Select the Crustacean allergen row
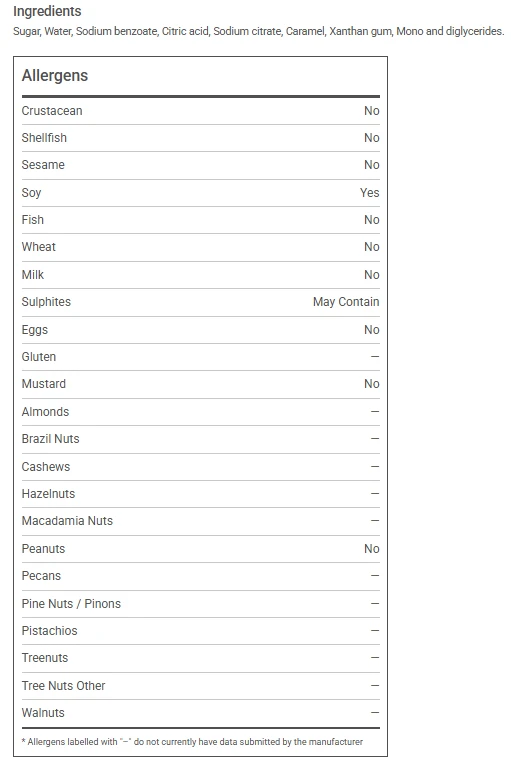511x764 pixels. click(200, 111)
